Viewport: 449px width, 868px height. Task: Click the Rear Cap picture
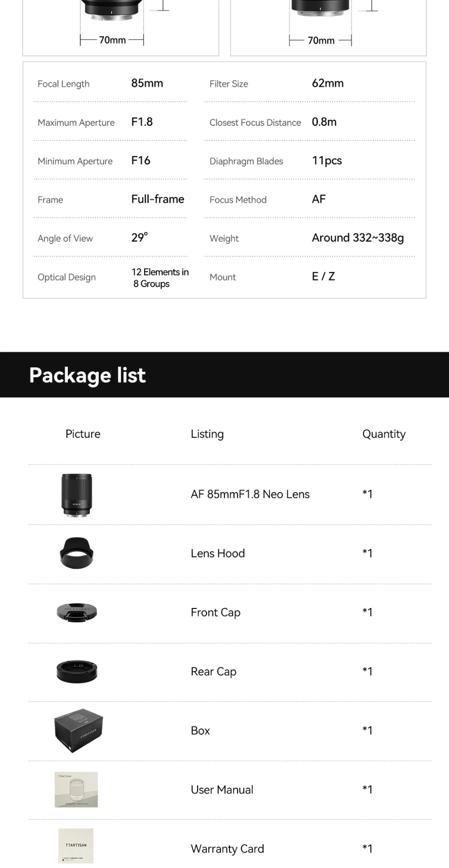(x=76, y=671)
